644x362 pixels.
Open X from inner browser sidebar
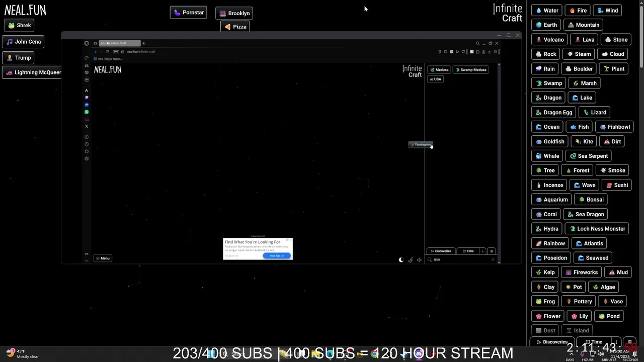tap(87, 126)
